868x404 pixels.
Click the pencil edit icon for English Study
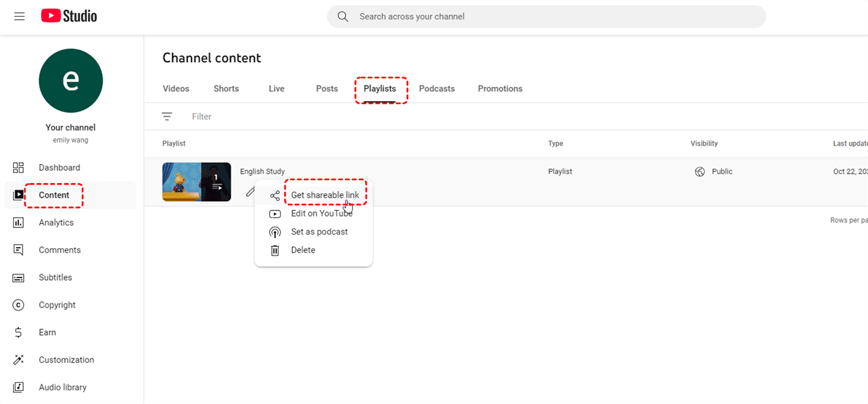(x=250, y=192)
